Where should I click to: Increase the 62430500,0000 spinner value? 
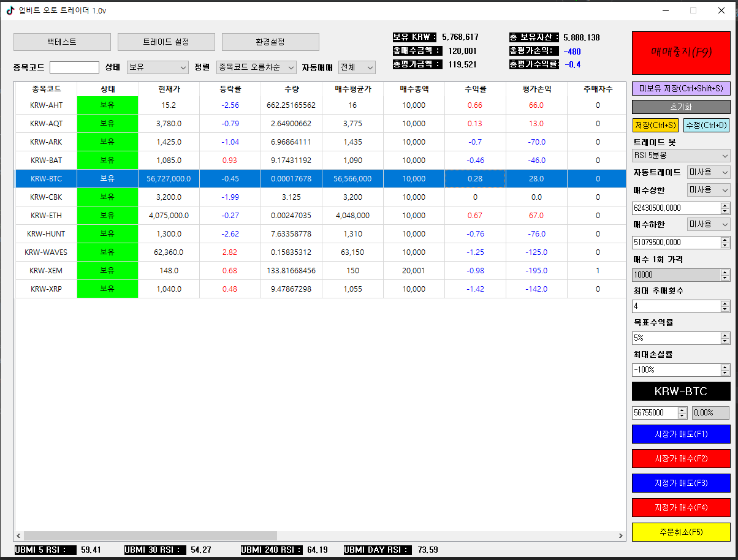(x=725, y=205)
